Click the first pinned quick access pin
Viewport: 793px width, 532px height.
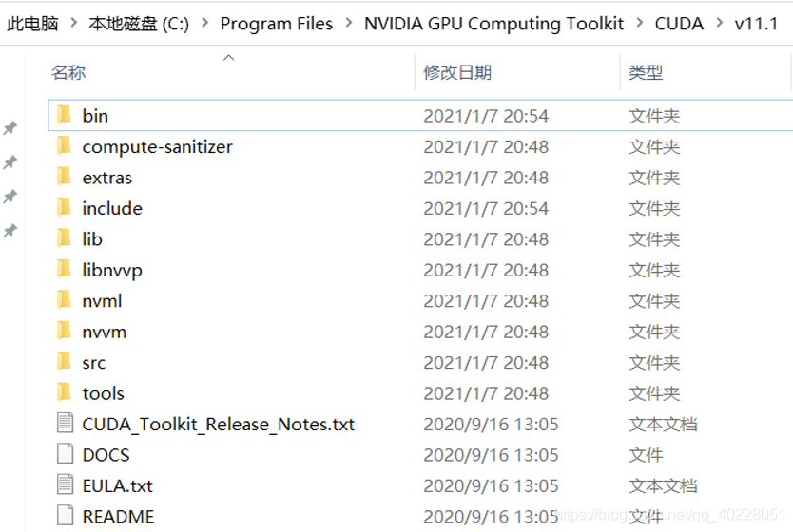click(x=10, y=127)
